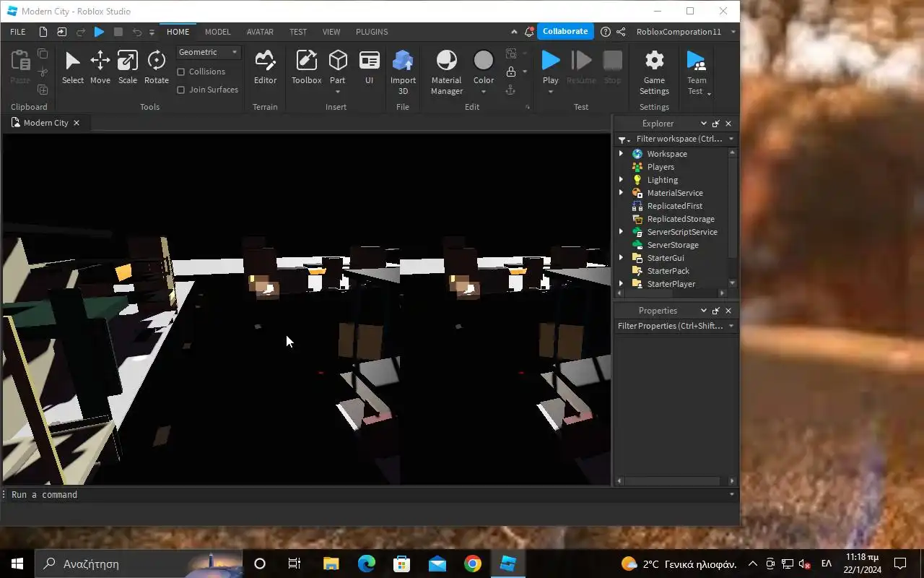Open the Part type dropdown arrow
The height and width of the screenshot is (578, 924).
(338, 92)
